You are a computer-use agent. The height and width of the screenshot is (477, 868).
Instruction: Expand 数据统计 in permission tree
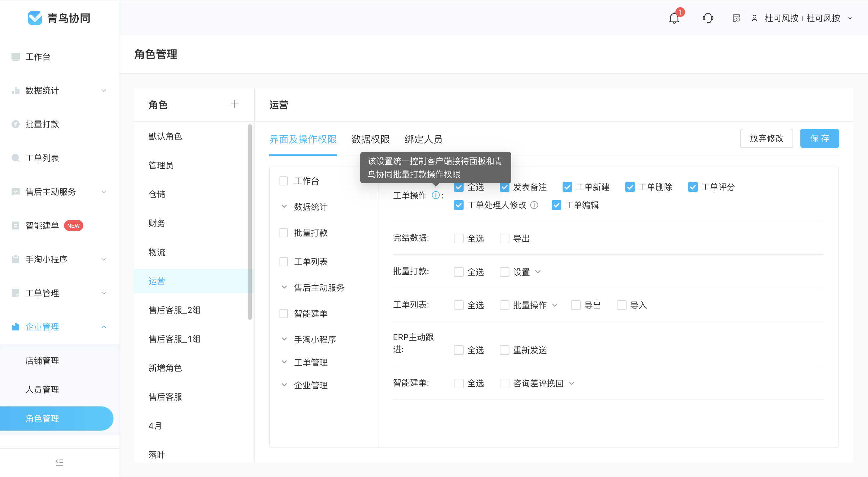pyautogui.click(x=284, y=206)
